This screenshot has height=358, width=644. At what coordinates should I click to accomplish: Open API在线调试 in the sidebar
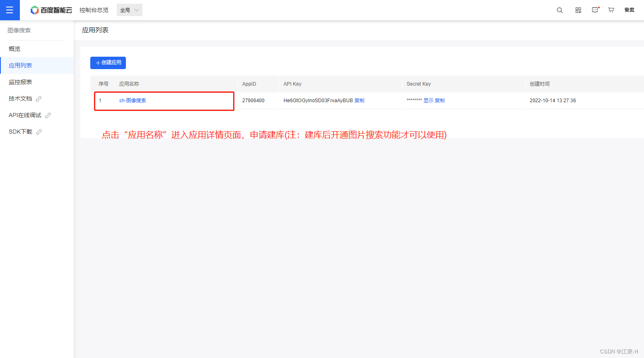tap(25, 115)
